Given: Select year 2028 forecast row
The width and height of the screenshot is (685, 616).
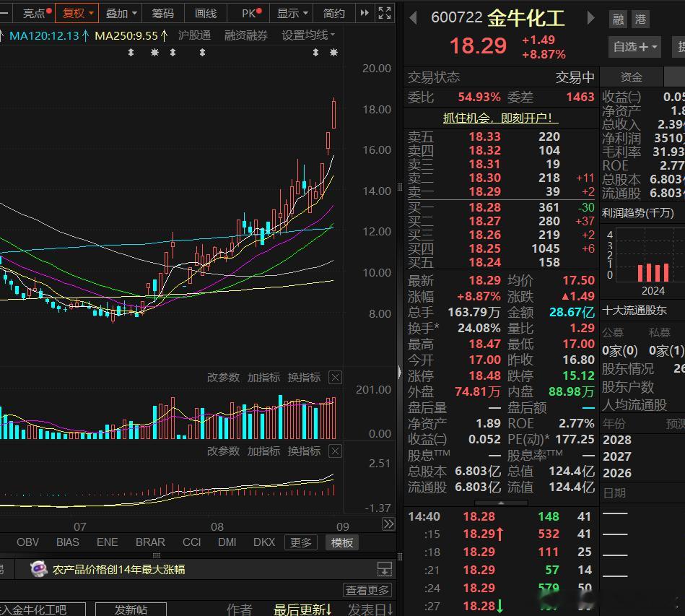Looking at the screenshot, I should click(617, 439).
